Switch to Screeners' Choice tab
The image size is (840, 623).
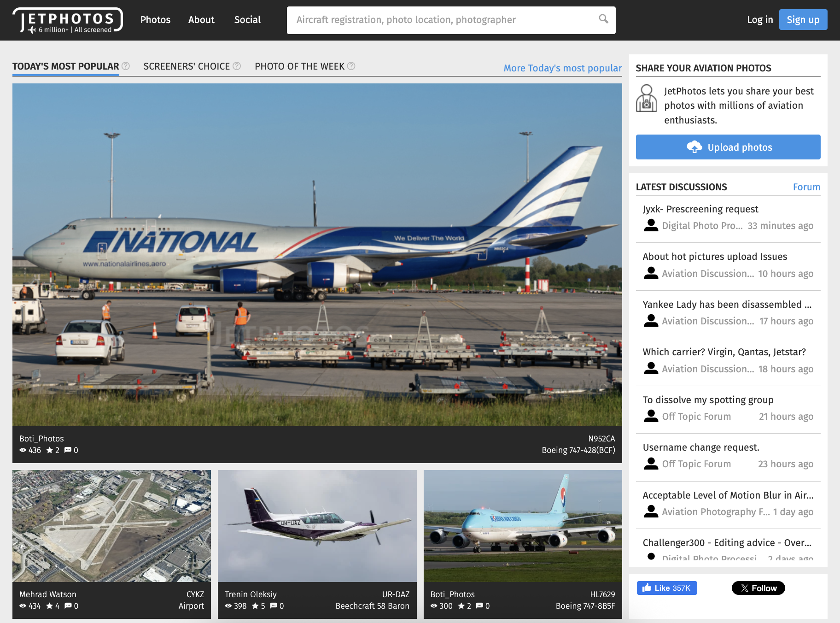pos(187,66)
